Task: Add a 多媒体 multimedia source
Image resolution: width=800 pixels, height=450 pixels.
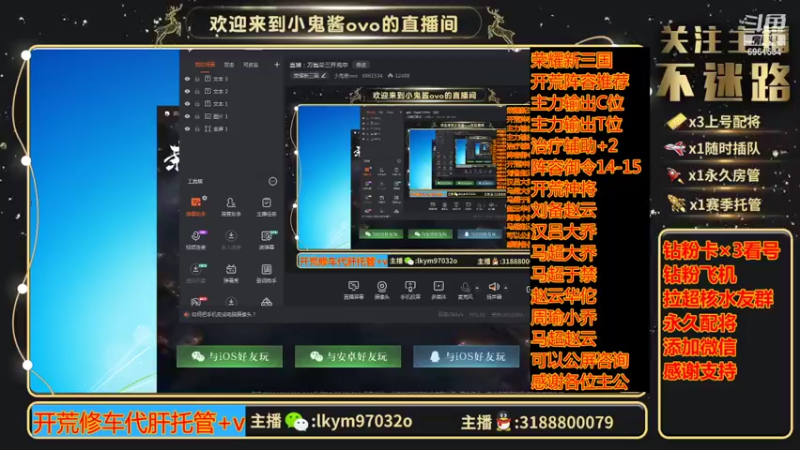Action: 438,290
